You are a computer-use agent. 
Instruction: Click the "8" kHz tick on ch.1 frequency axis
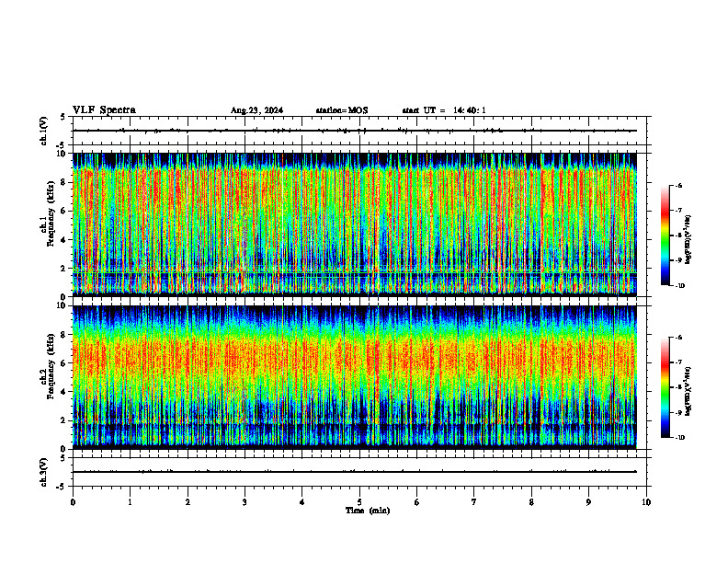(x=64, y=182)
